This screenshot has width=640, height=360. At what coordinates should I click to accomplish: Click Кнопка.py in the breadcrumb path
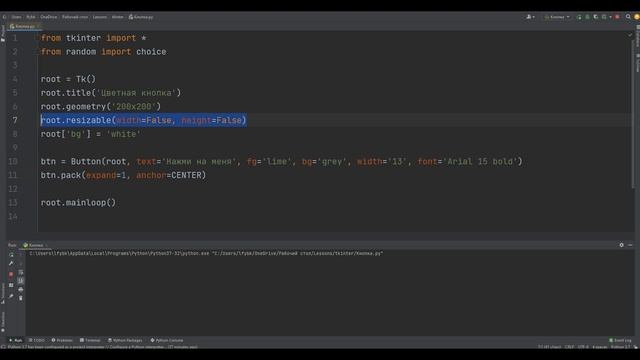141,17
